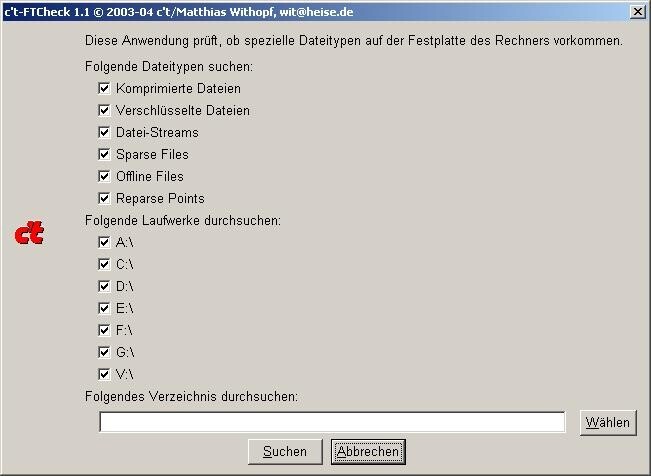
Task: Click the c't-FTCheck 1.1 title bar text
Action: click(179, 12)
